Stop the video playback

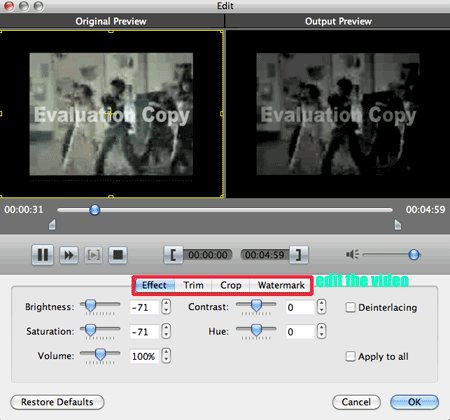(x=118, y=255)
